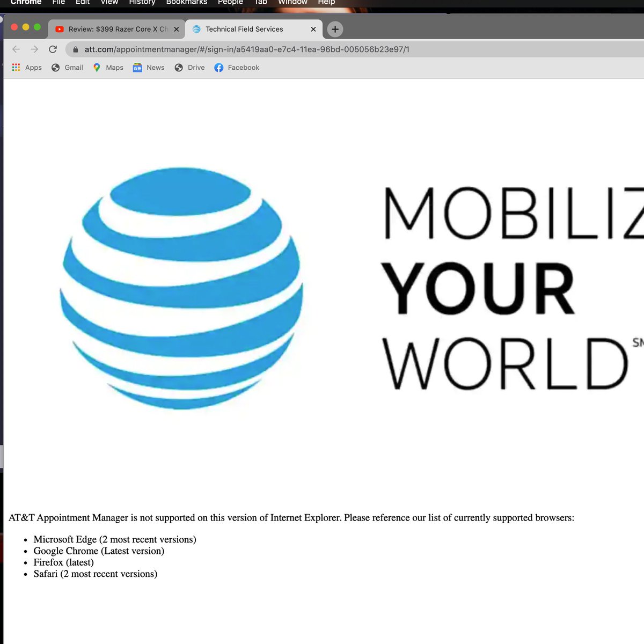Open the Bookmarks menu
This screenshot has height=644, width=644.
click(x=187, y=2)
